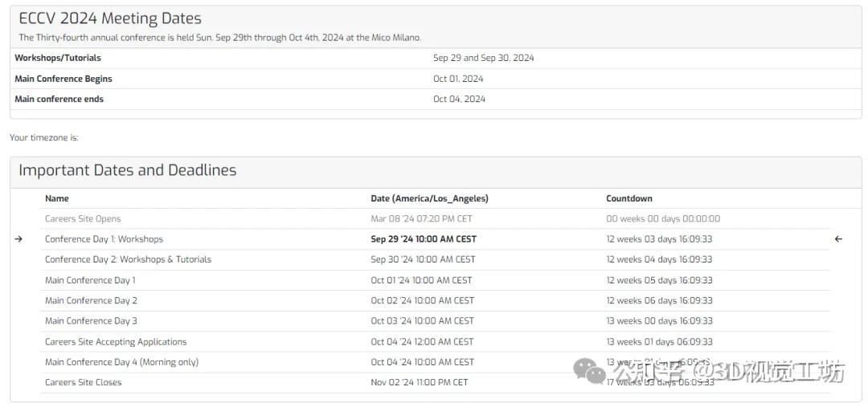Open the Careers Site Opens entry

(83, 218)
